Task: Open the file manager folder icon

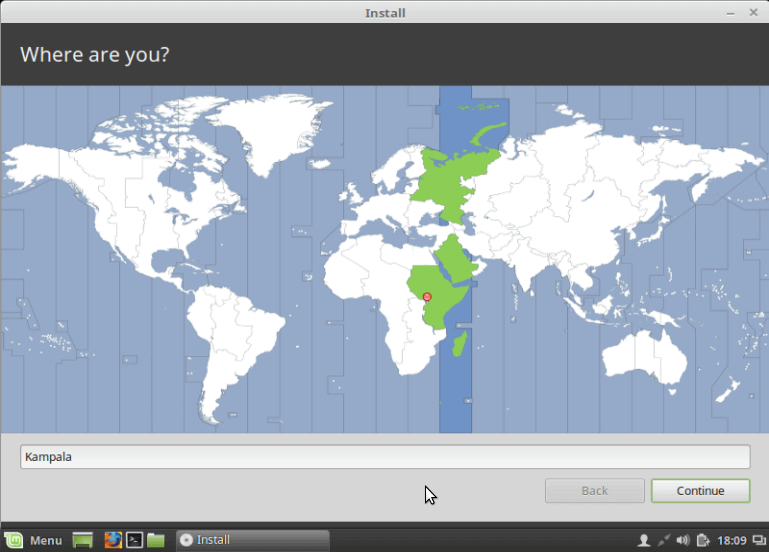Action: [155, 540]
